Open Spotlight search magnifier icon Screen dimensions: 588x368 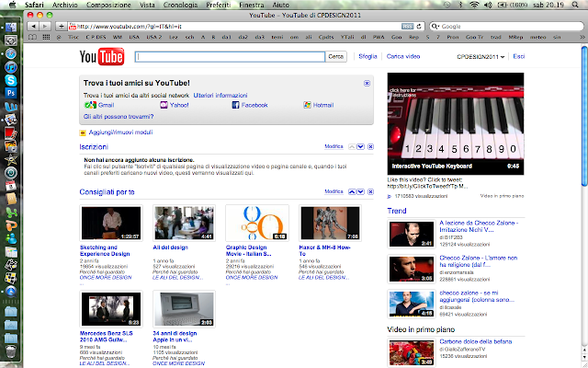[575, 5]
